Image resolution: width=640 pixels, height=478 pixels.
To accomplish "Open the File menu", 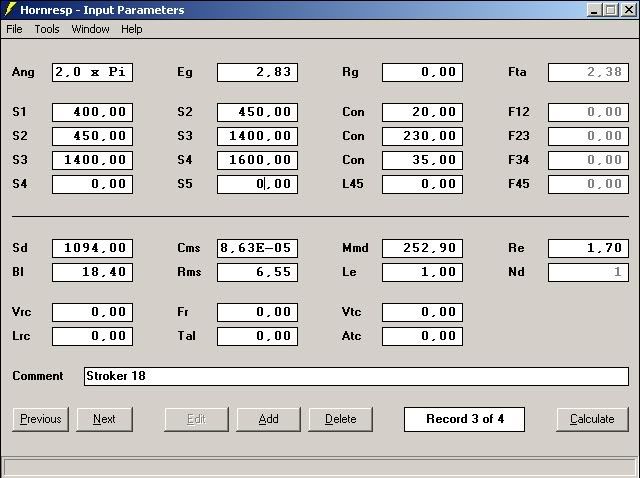I will pyautogui.click(x=14, y=29).
